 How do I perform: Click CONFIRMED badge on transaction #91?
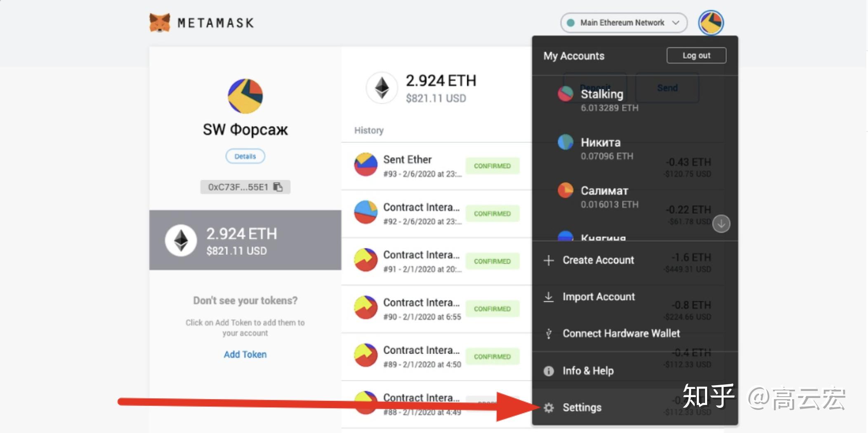[492, 261]
